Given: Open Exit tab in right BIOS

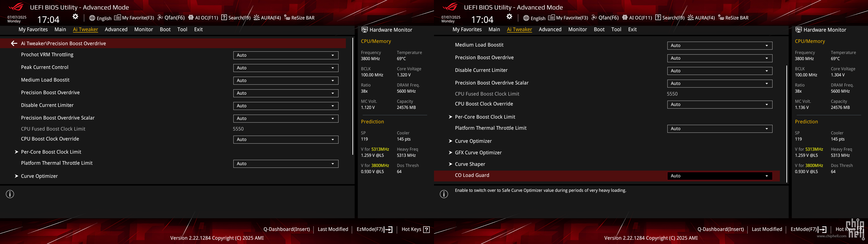Looking at the screenshot, I should [632, 29].
